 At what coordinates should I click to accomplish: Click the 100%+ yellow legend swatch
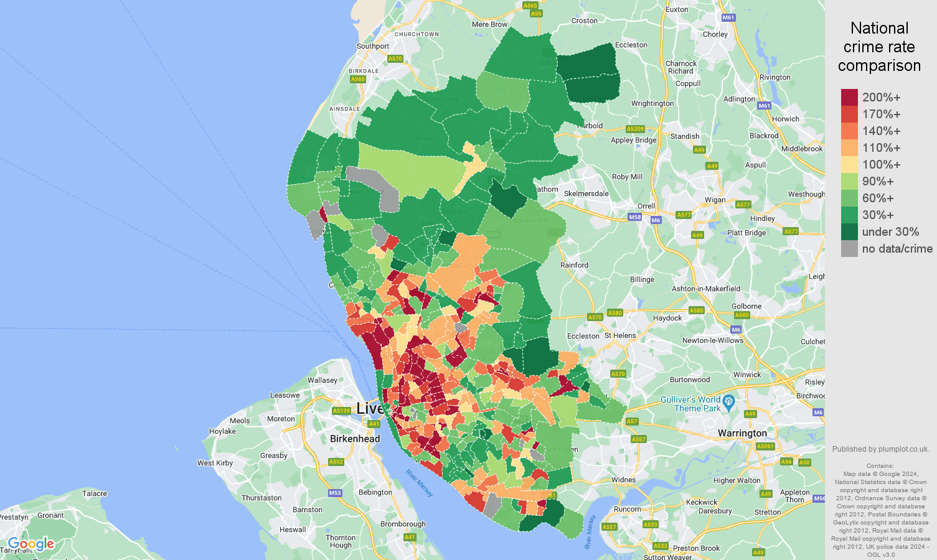tap(849, 164)
